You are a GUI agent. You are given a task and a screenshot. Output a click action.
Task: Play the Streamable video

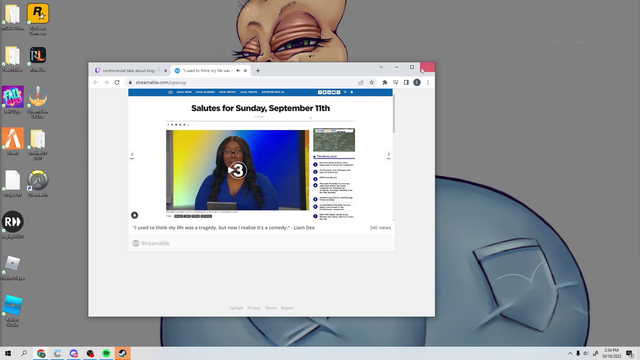[x=237, y=170]
